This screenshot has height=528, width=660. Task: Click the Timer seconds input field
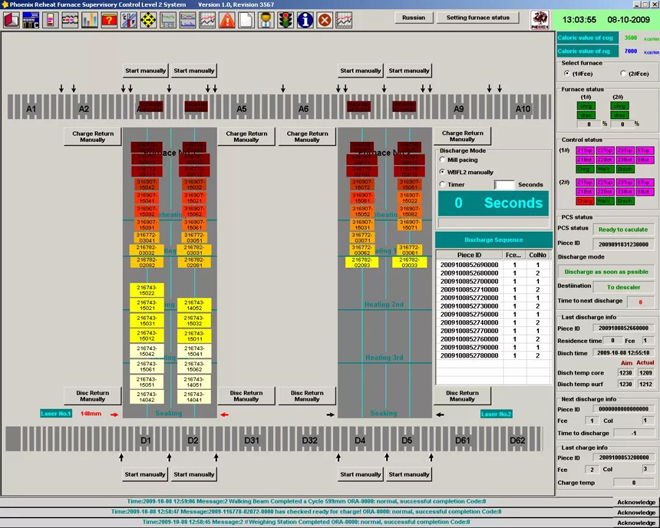tap(504, 184)
